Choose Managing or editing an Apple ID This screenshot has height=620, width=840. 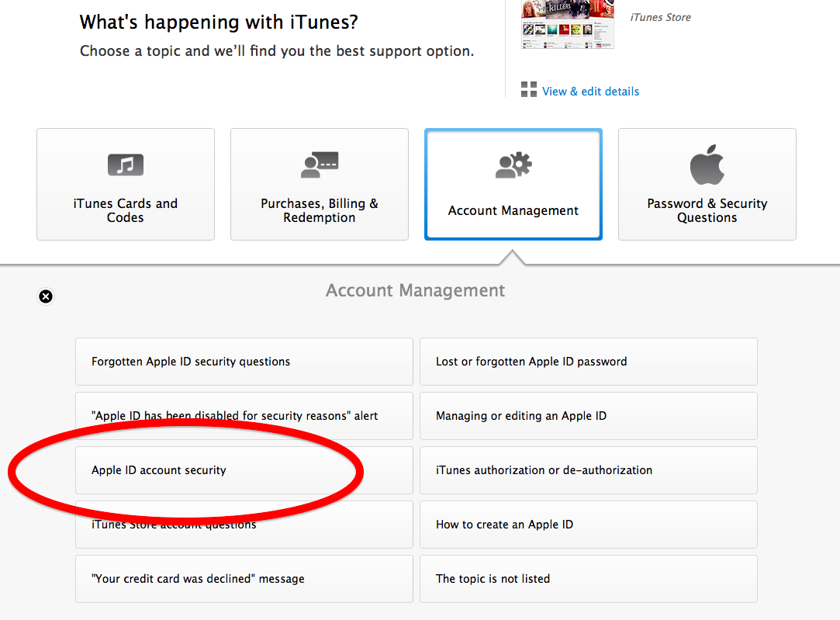[588, 416]
